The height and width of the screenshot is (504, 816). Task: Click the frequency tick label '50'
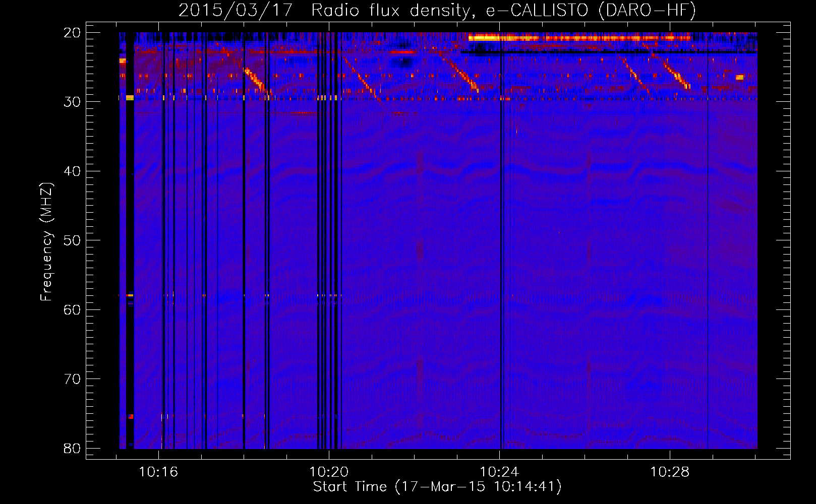(72, 240)
